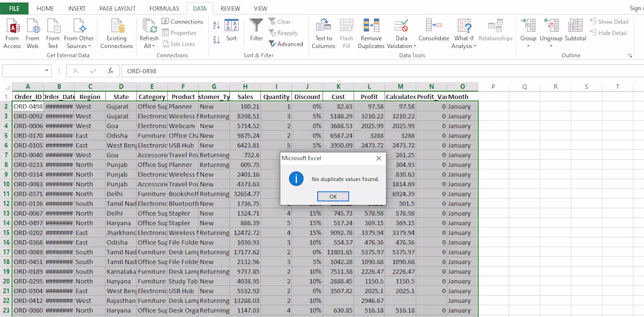Select column P header
The width and height of the screenshot is (644, 317).
pyautogui.click(x=494, y=86)
